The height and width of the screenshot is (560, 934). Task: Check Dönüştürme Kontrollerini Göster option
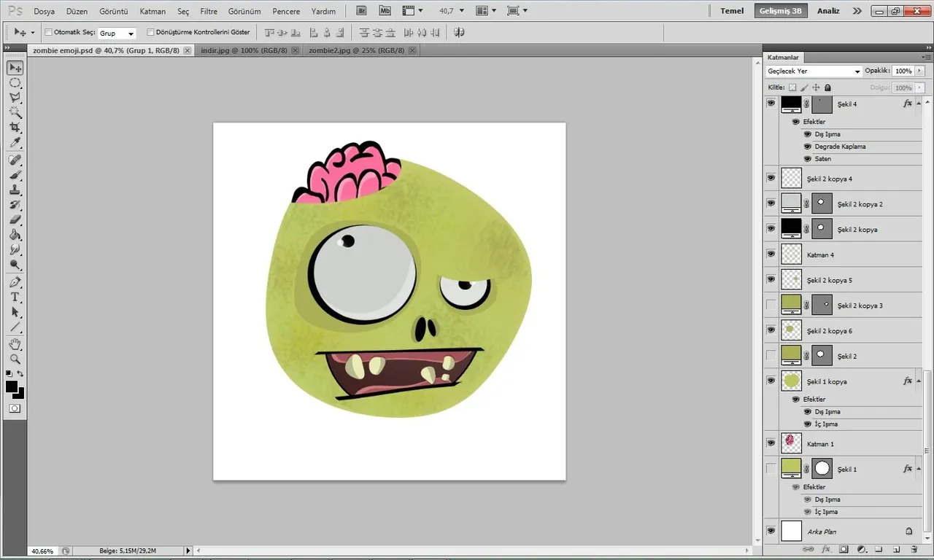point(150,32)
